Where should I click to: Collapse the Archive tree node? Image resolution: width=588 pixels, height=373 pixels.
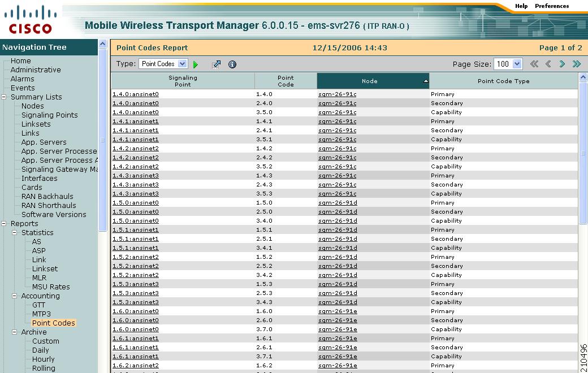pos(15,332)
